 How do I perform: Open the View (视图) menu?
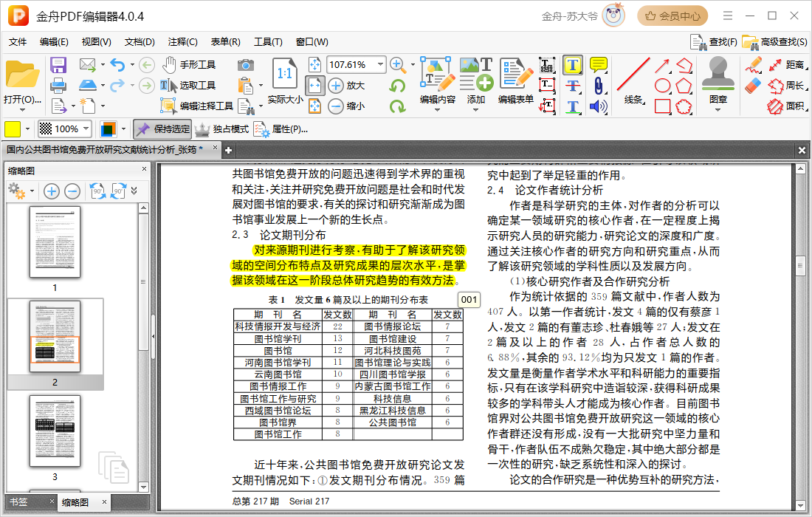pyautogui.click(x=96, y=42)
